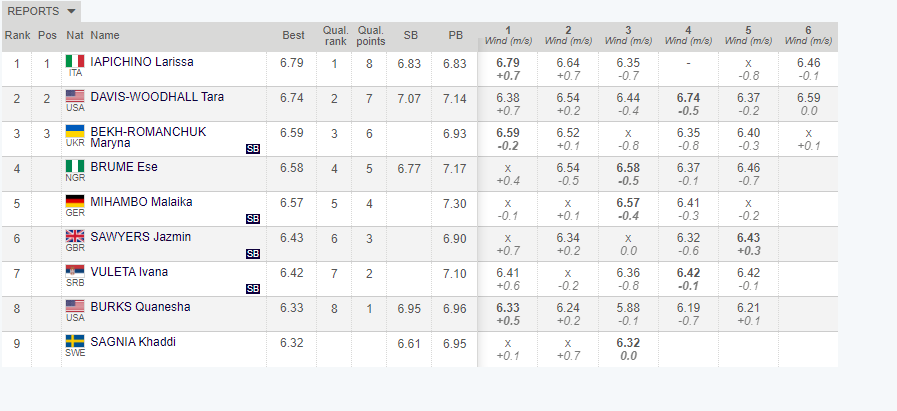Image resolution: width=897 pixels, height=411 pixels.
Task: Click the Qual. points column header
Action: (x=372, y=35)
